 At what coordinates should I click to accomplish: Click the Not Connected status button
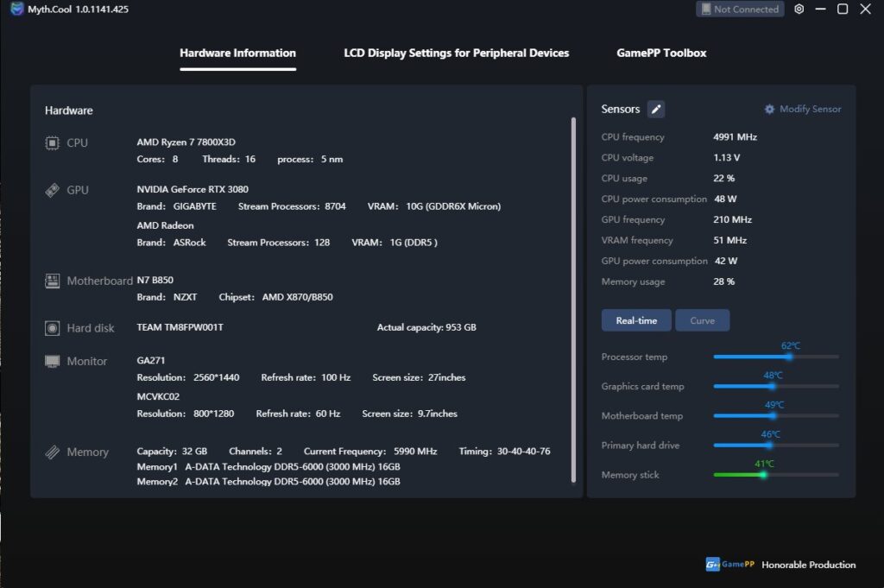[x=739, y=9]
